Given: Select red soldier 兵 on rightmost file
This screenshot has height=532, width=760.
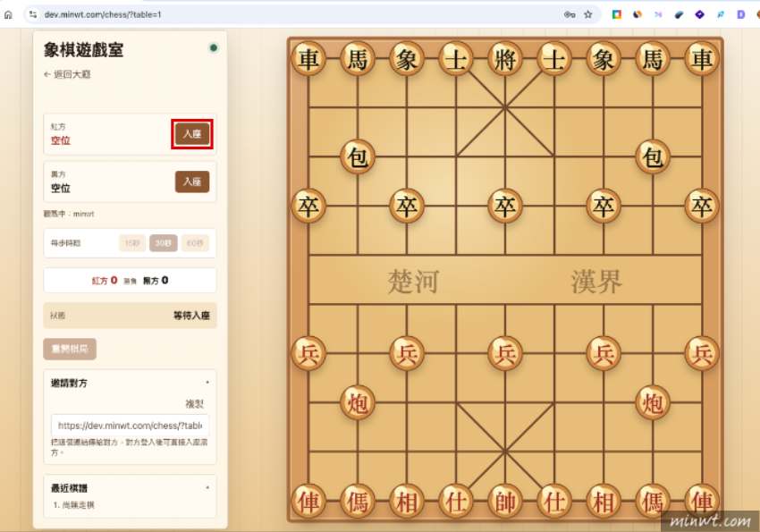Looking at the screenshot, I should tap(701, 354).
